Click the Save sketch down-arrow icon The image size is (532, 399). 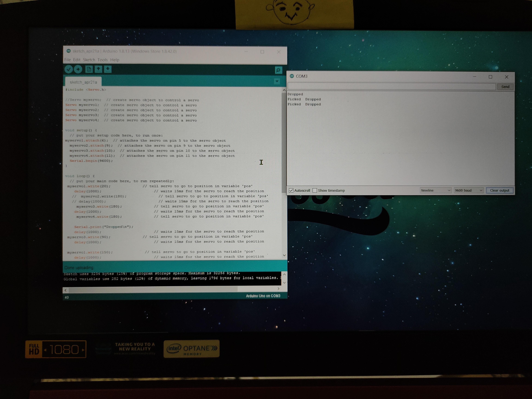[108, 70]
